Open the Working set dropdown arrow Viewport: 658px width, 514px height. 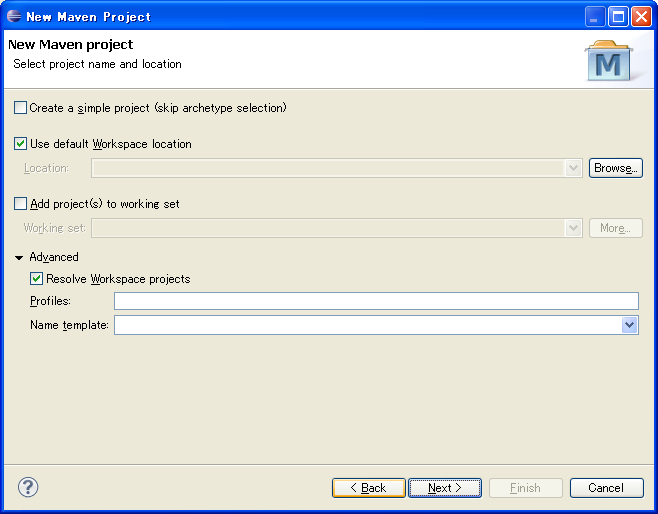[573, 228]
